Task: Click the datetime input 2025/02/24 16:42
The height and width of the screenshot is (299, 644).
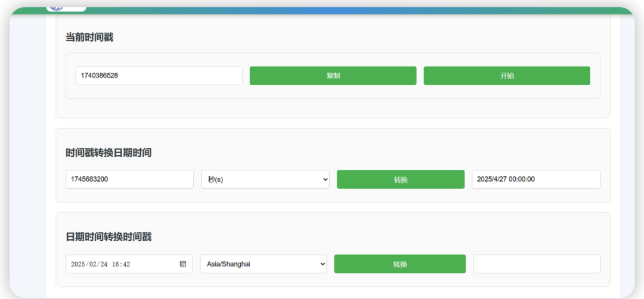Action: tap(129, 264)
